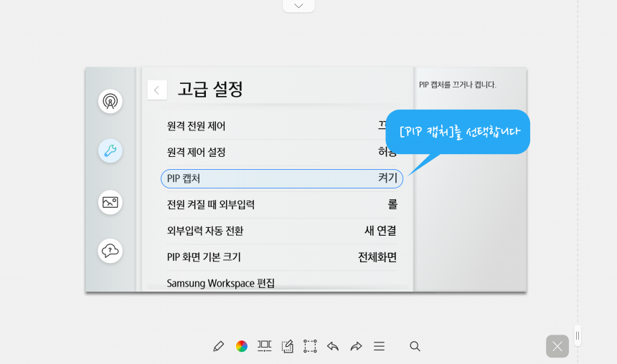Change the 새 연결 value

tap(380, 231)
